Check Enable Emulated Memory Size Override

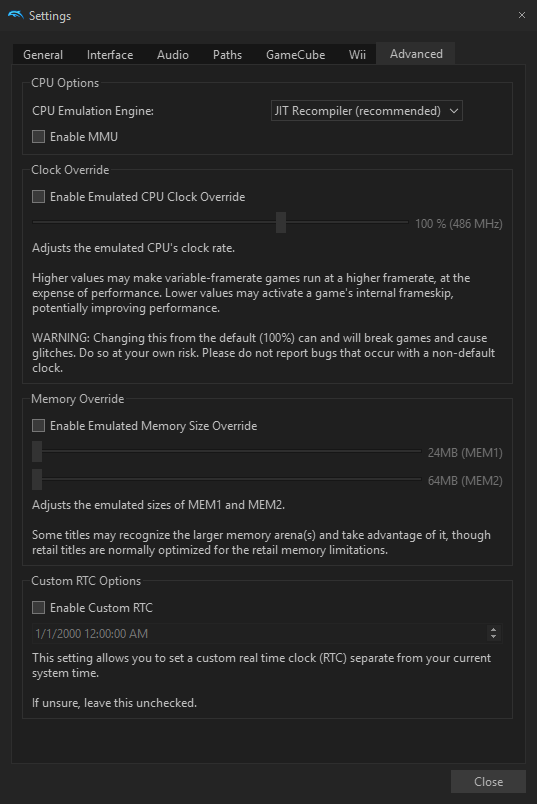click(38, 426)
